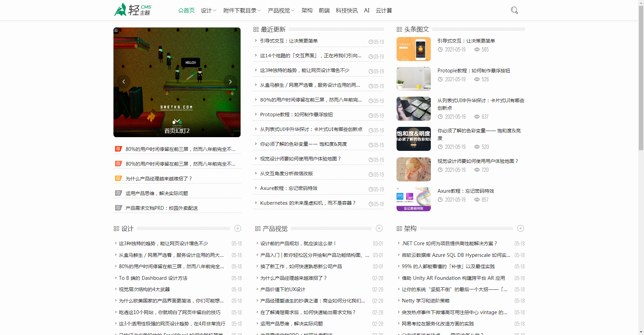Click the 头条图文 section heading icon
Viewport: 644px width, 335px height.
point(399,29)
